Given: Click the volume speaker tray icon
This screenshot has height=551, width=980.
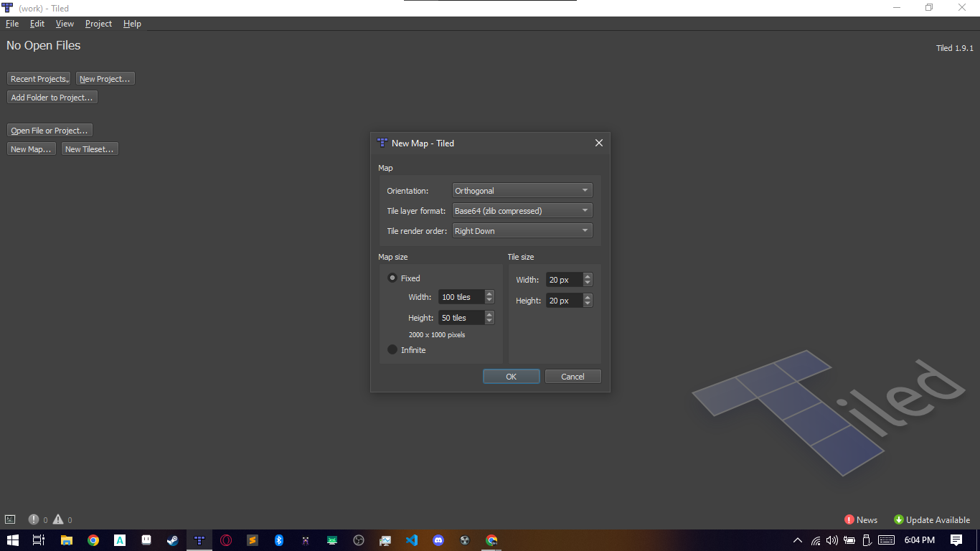Looking at the screenshot, I should pos(832,540).
